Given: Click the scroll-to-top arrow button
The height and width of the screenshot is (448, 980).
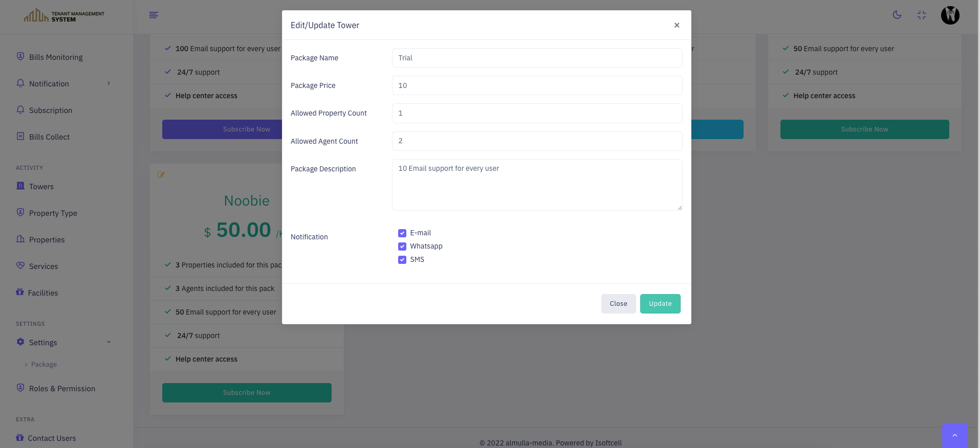Looking at the screenshot, I should (x=954, y=435).
